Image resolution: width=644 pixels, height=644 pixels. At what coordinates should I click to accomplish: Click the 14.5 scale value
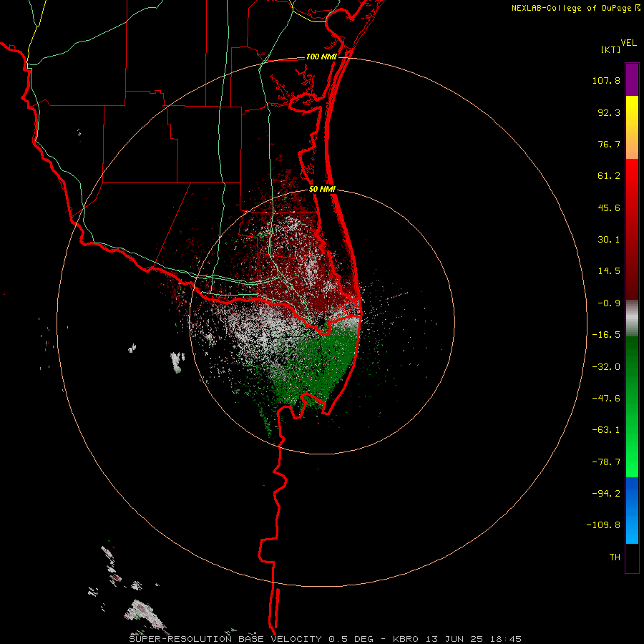click(x=609, y=271)
